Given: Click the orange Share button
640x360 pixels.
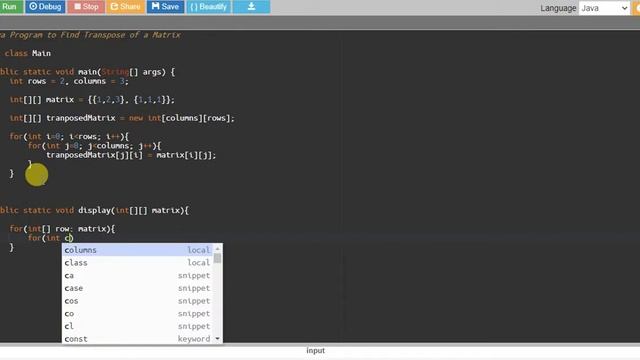Looking at the screenshot, I should (125, 7).
